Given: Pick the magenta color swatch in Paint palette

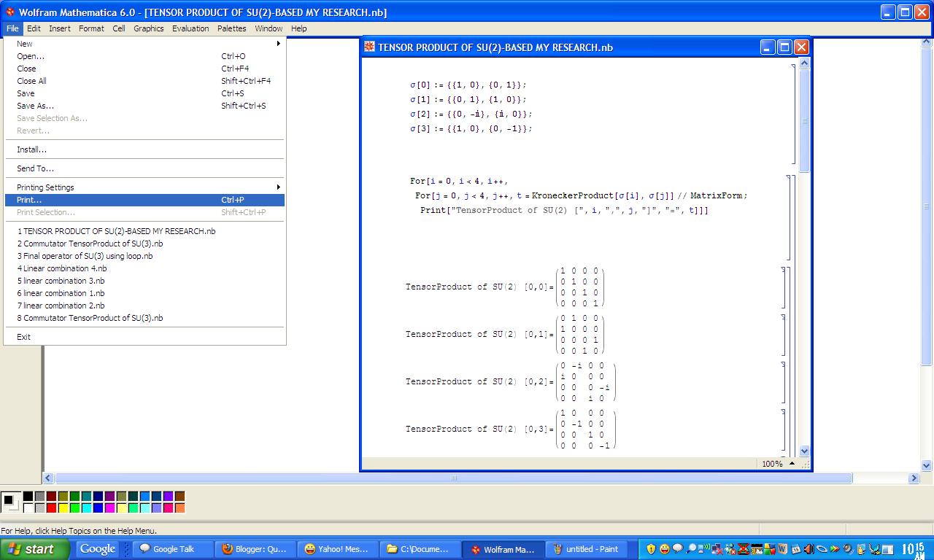Looking at the screenshot, I should point(110,507).
